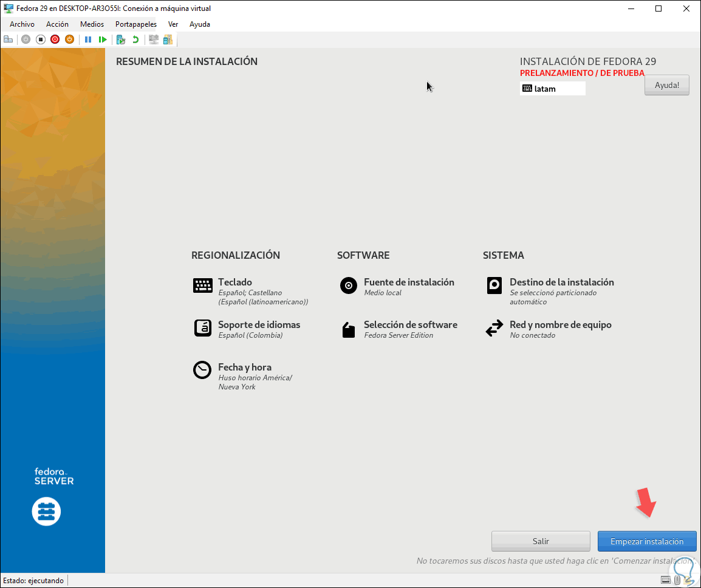Click 'No conectado' status text
Screen dimensions: 701x588
(x=533, y=335)
